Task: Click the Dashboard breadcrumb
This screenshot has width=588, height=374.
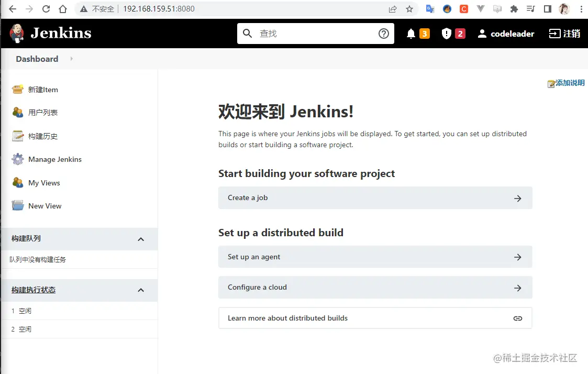Action: pyautogui.click(x=37, y=59)
